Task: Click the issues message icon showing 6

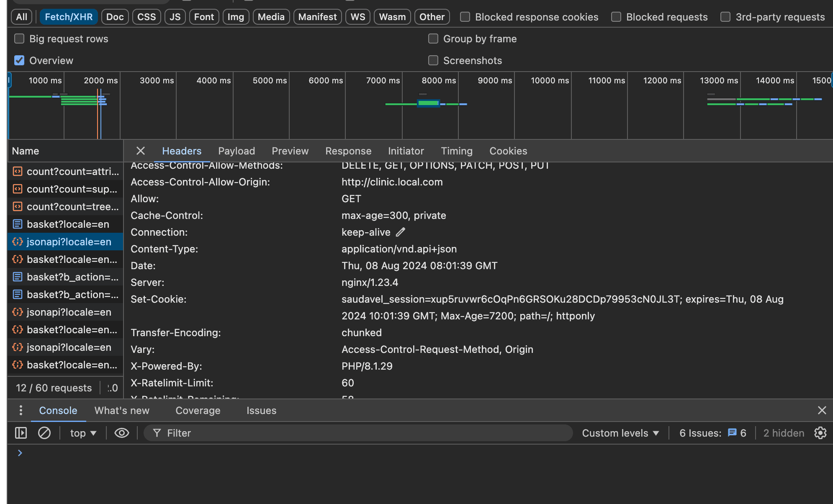Action: point(732,433)
